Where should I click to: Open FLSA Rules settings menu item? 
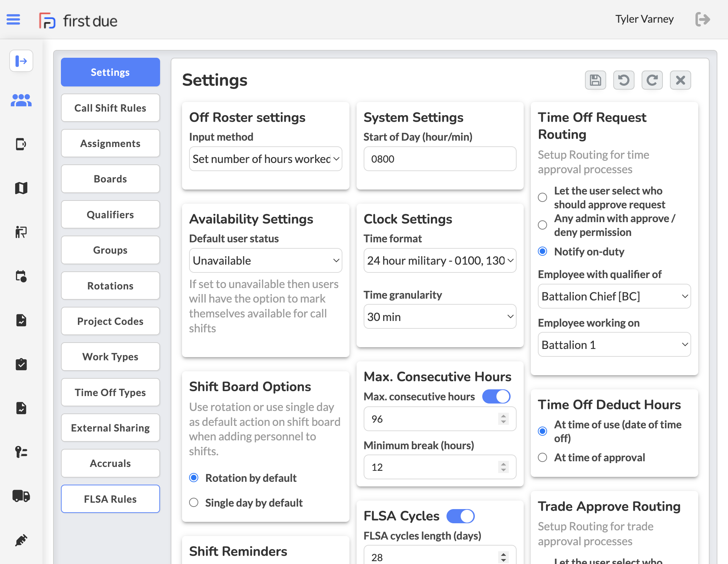click(x=110, y=498)
